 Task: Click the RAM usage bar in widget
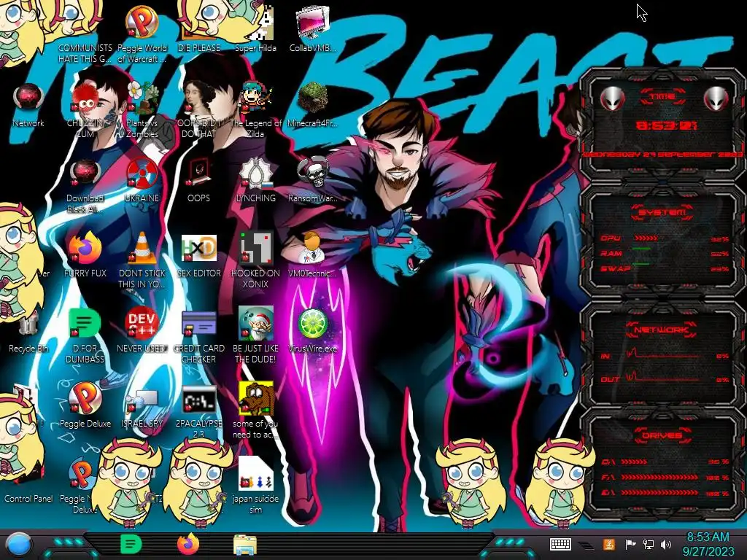pos(642,249)
